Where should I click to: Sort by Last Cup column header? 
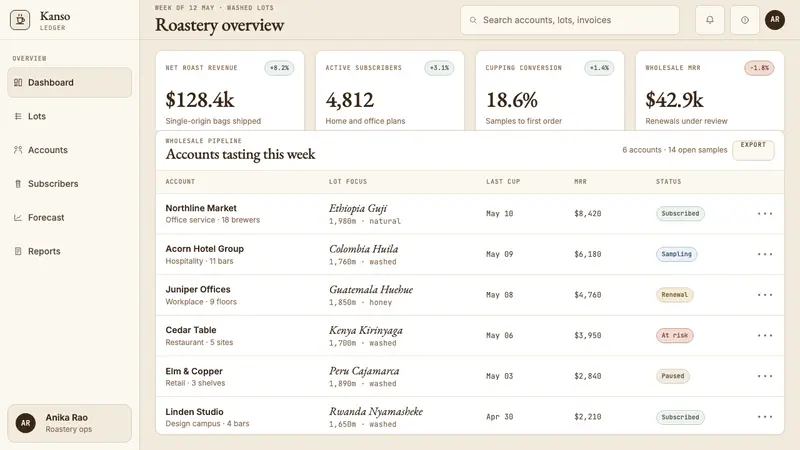503,182
